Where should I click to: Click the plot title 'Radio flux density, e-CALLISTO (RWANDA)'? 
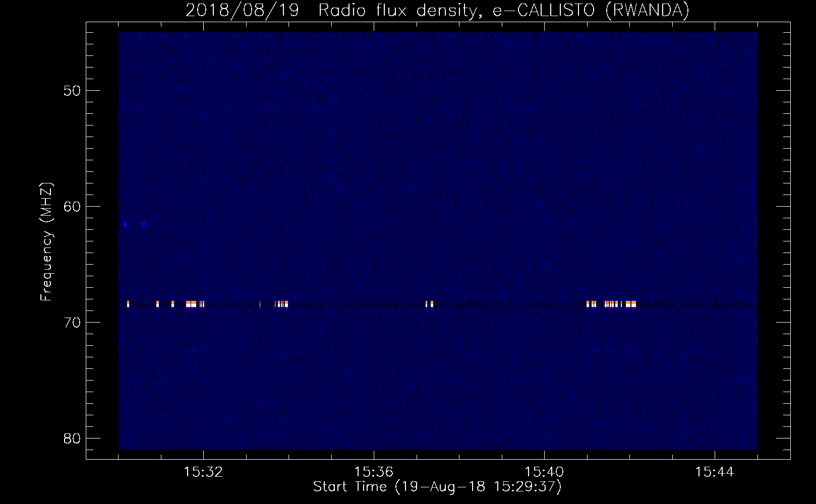coord(504,10)
